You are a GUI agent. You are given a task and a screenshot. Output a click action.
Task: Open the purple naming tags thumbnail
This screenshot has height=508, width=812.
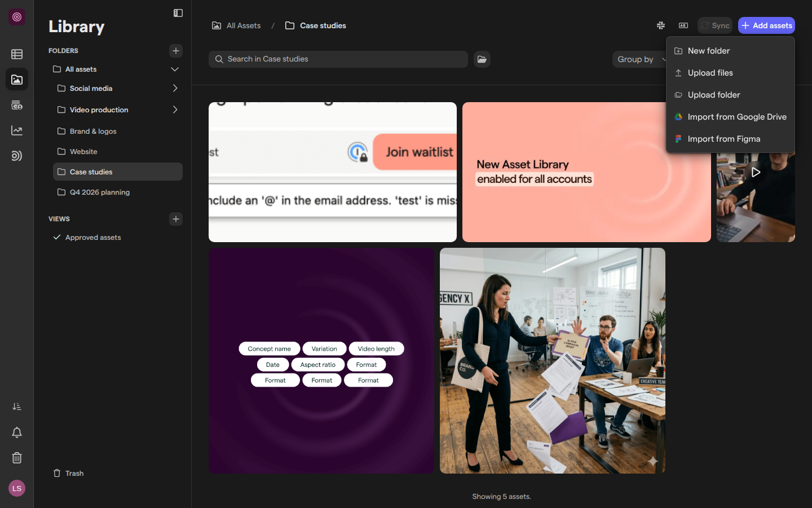tap(321, 361)
